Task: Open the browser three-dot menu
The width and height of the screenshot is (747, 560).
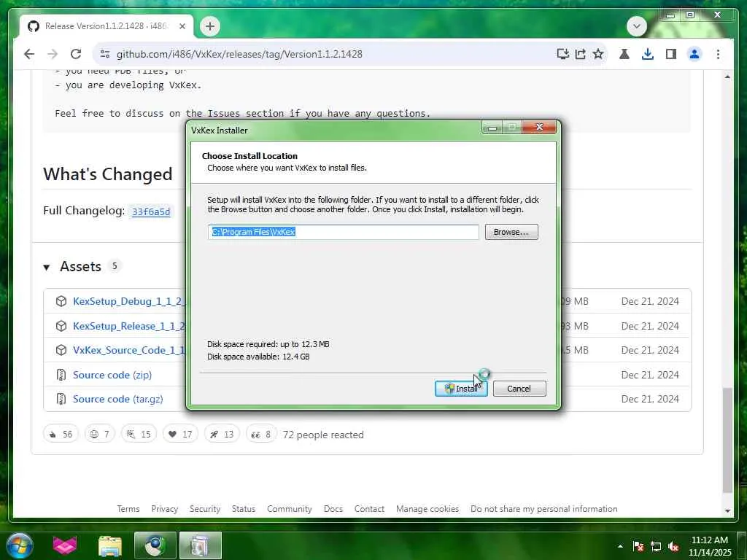Action: point(718,54)
